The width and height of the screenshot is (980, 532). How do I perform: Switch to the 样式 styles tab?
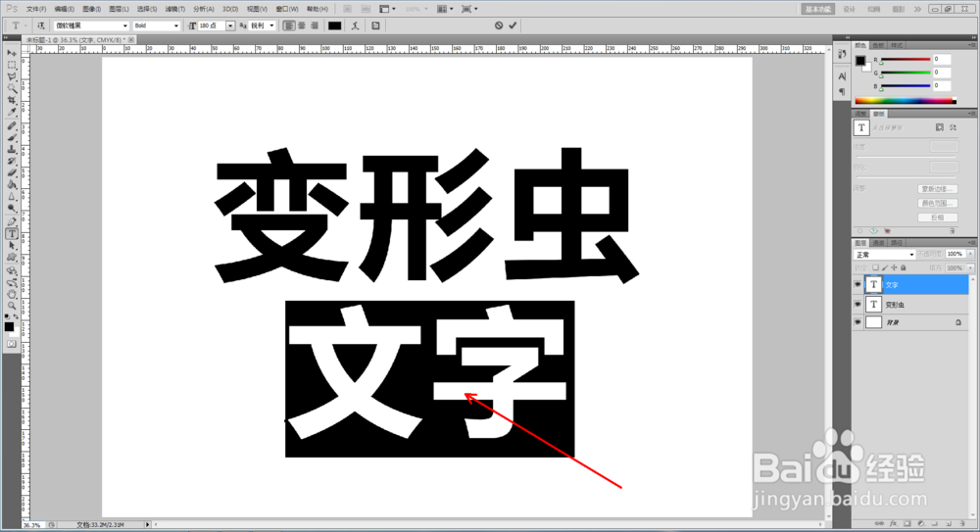coord(897,45)
